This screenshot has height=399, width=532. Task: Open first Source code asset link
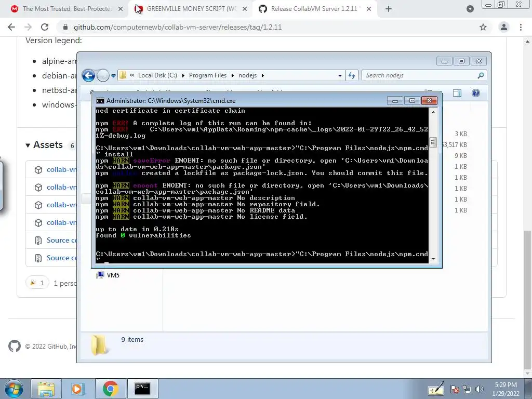point(61,240)
